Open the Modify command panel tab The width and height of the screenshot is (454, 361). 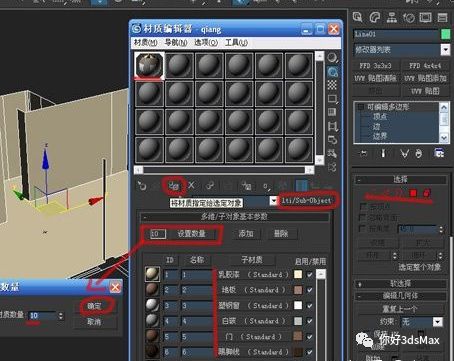pos(375,17)
